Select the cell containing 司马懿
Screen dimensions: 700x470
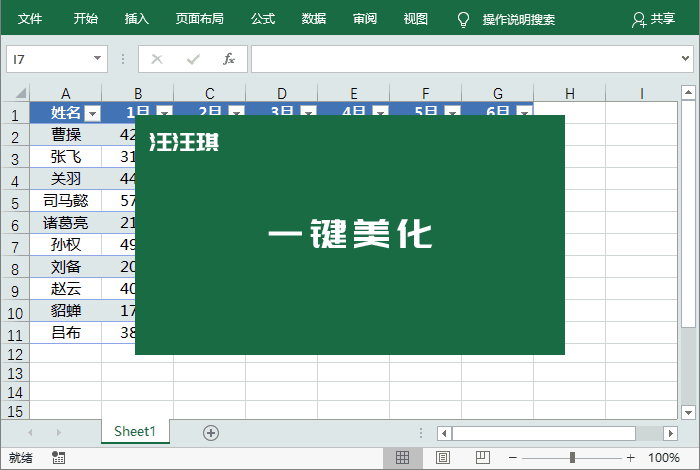click(x=66, y=201)
